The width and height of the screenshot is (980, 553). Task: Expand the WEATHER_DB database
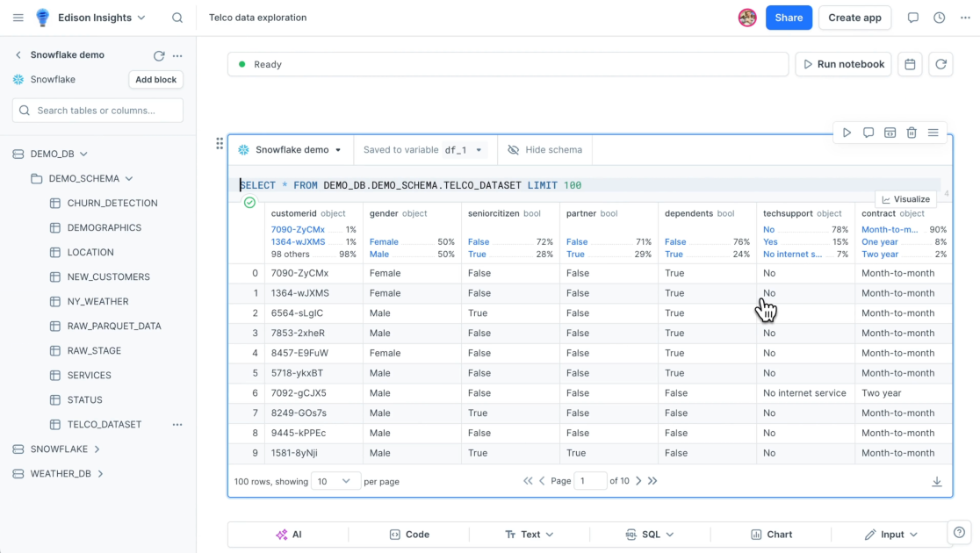[100, 474]
